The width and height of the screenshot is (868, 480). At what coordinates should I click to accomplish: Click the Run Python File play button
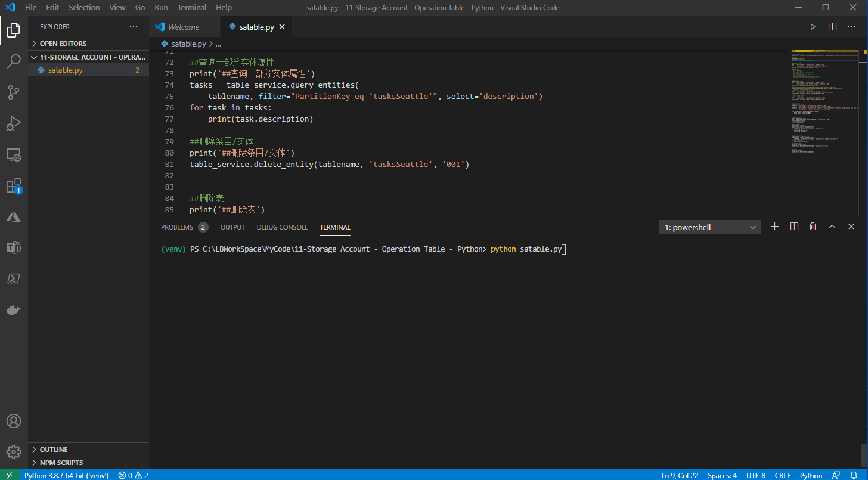pyautogui.click(x=813, y=27)
